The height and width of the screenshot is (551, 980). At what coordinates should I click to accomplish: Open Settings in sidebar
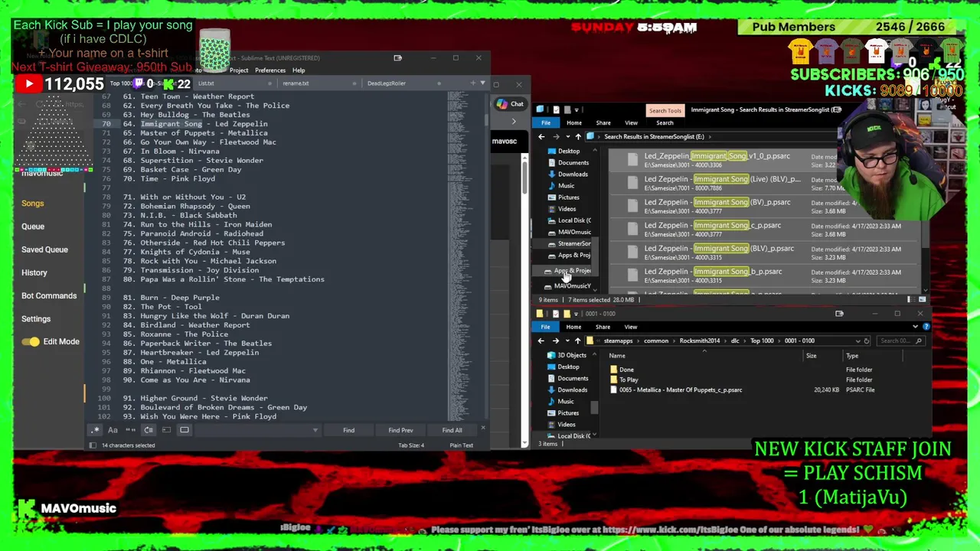pos(36,318)
